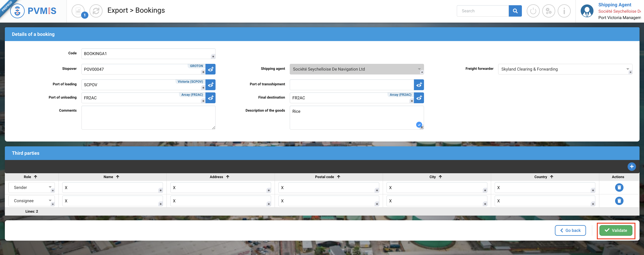The image size is (644, 255).
Task: Click the power logout icon
Action: click(533, 11)
